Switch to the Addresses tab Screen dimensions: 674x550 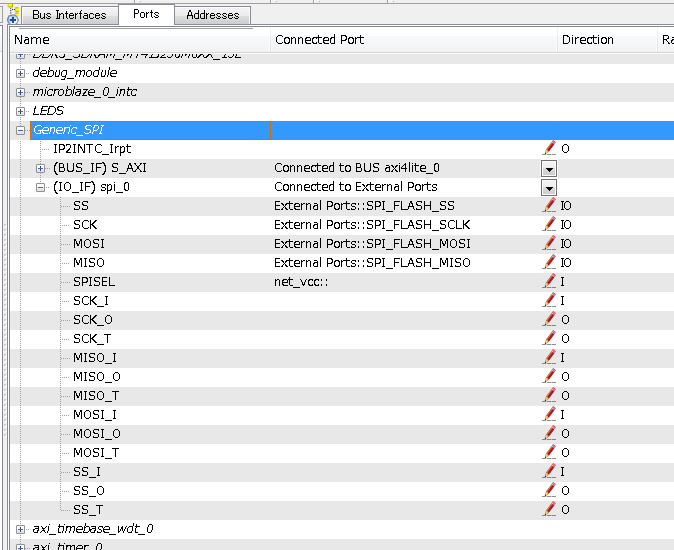[212, 15]
